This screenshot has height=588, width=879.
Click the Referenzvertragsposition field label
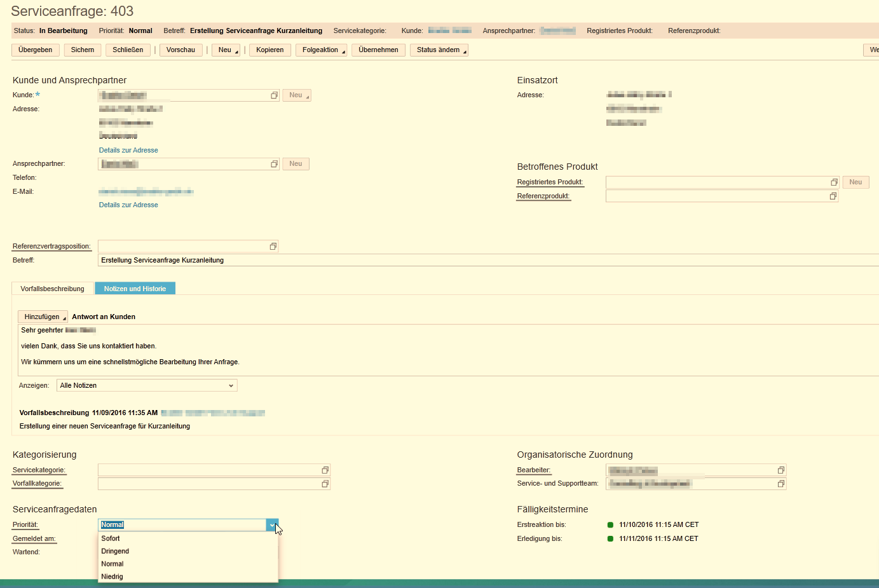[x=51, y=247]
